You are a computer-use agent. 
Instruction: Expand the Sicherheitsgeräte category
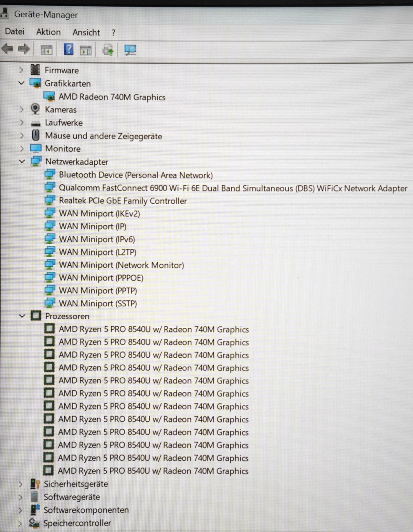pos(20,484)
